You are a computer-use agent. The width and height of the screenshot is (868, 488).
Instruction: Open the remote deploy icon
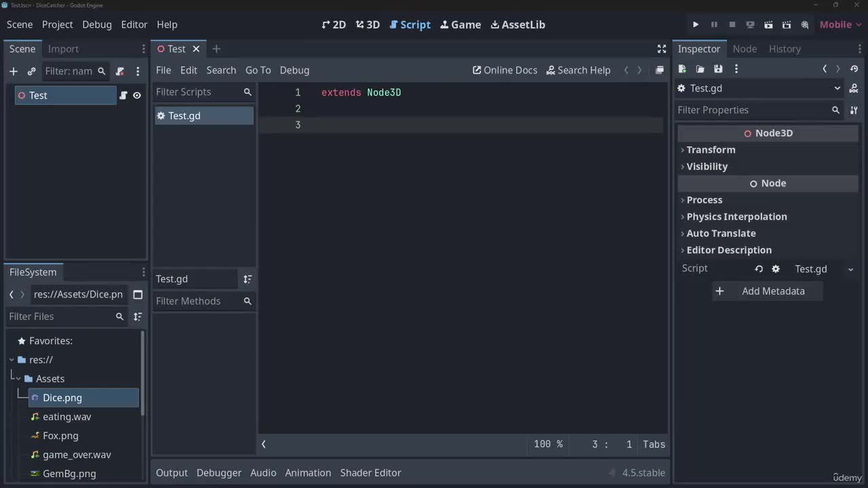tap(750, 24)
